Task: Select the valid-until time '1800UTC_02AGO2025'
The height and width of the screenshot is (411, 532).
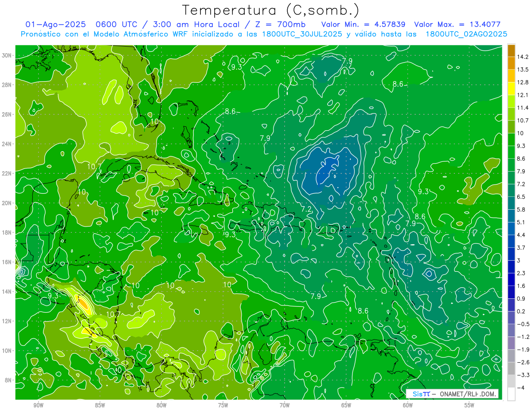Action: click(466, 34)
